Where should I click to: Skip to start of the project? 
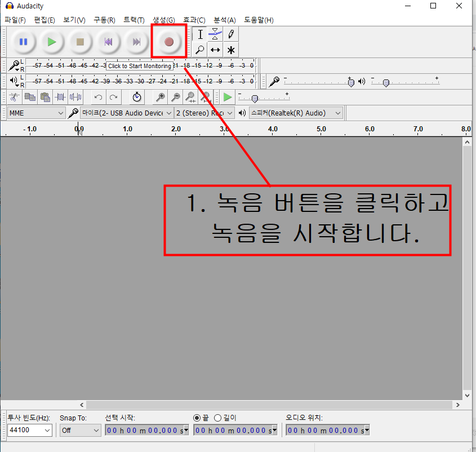click(108, 42)
